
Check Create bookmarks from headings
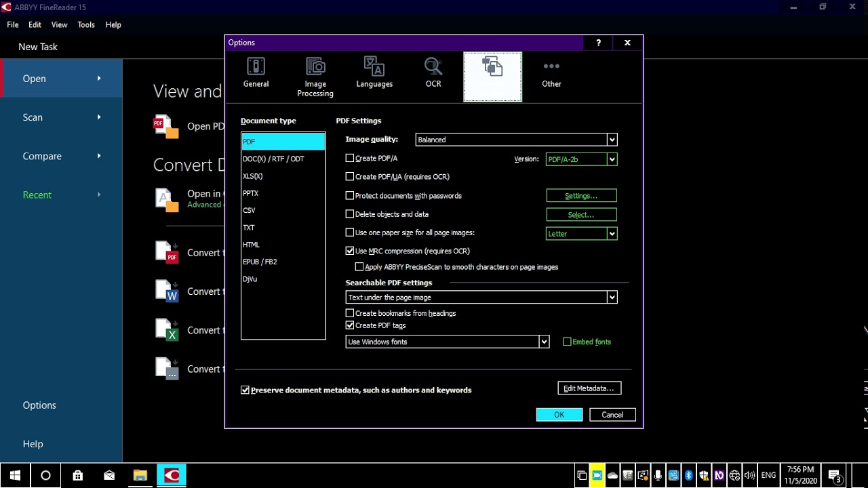pyautogui.click(x=350, y=313)
